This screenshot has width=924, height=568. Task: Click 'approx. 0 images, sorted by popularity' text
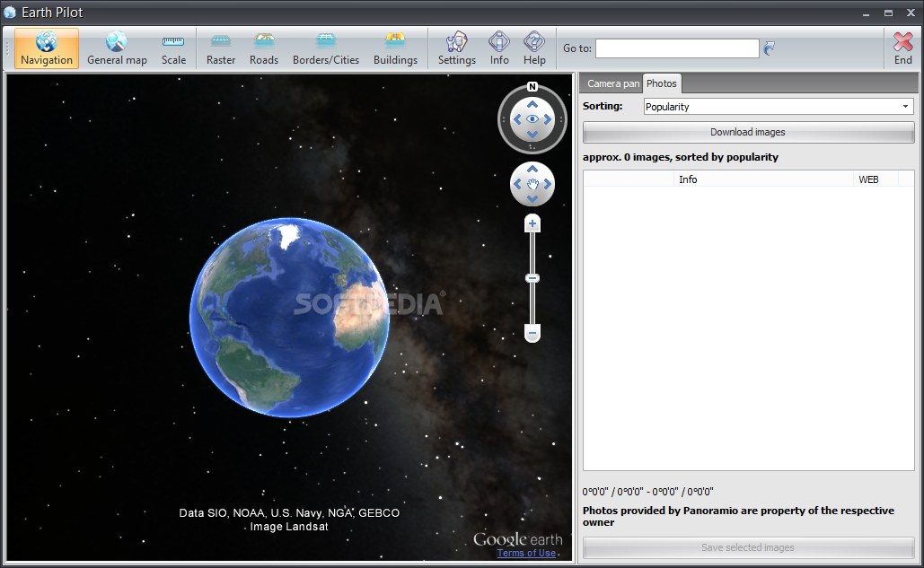(681, 157)
